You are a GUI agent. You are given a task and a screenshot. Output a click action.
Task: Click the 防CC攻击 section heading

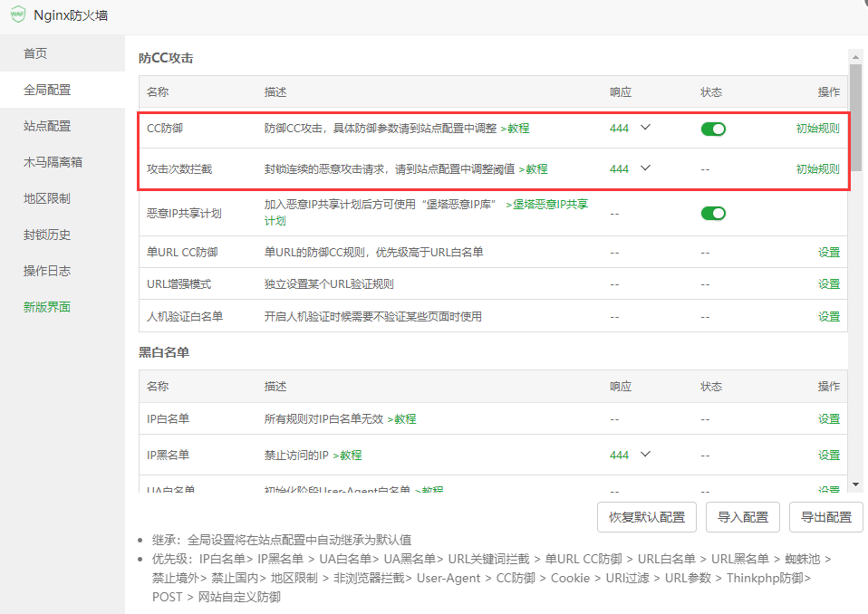coord(166,58)
